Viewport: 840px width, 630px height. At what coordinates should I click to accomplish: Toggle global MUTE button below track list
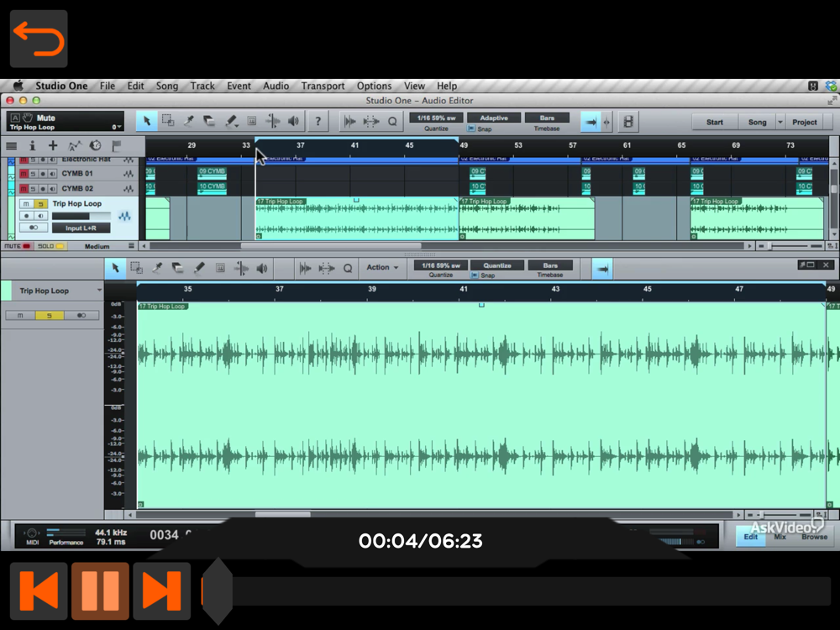pos(18,246)
